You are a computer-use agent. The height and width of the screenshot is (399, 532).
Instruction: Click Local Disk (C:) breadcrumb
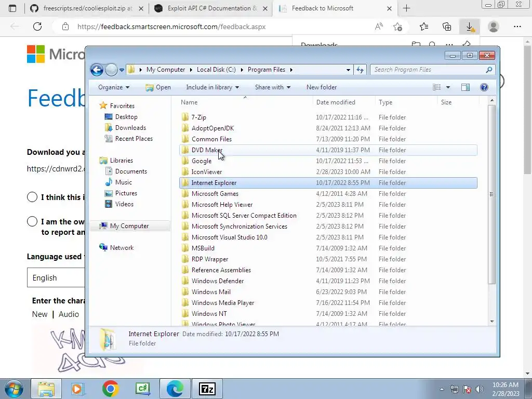pyautogui.click(x=216, y=70)
